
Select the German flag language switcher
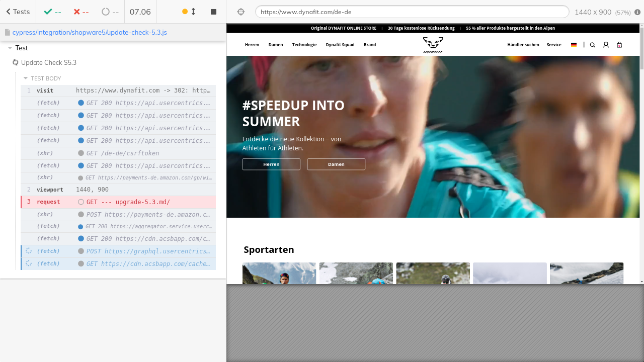pos(574,45)
